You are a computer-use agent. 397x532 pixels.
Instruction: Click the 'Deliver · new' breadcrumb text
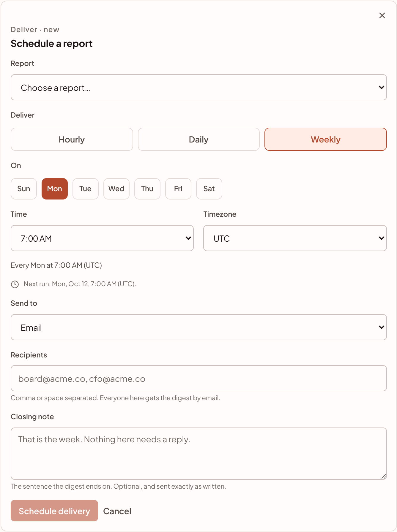click(35, 30)
